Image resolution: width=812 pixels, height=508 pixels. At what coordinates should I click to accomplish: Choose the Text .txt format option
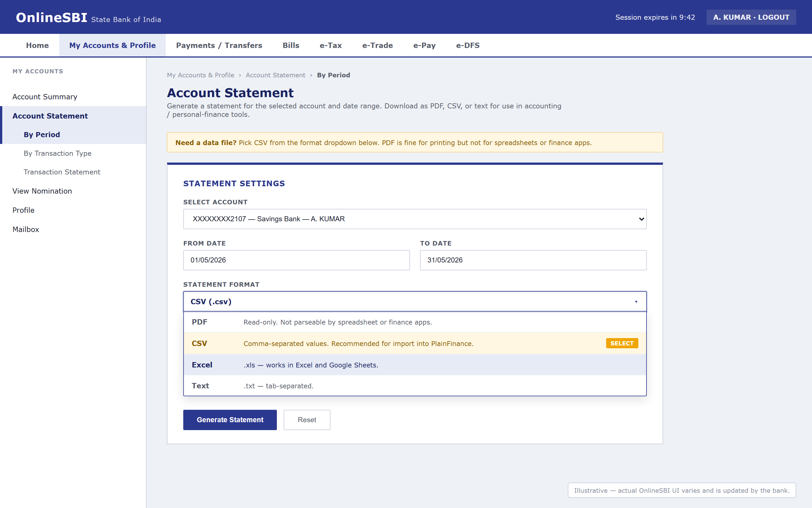tap(415, 386)
